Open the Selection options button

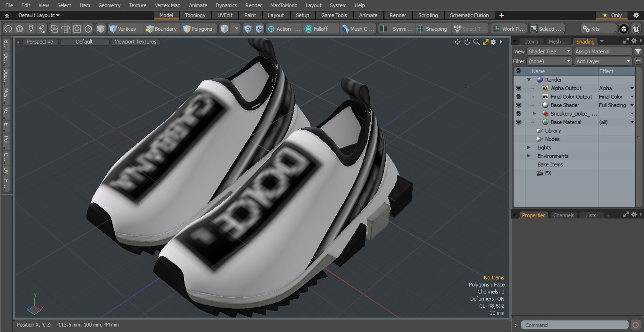click(547, 29)
